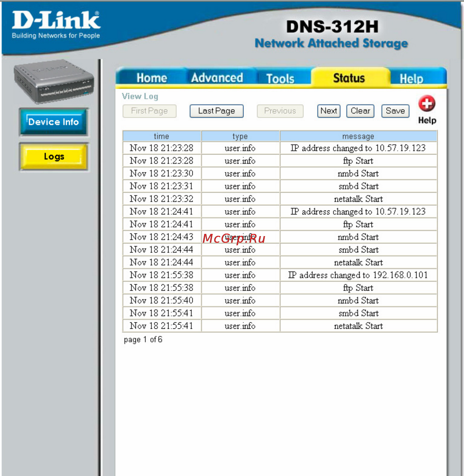
Task: Clear the log entries
Action: pyautogui.click(x=360, y=111)
